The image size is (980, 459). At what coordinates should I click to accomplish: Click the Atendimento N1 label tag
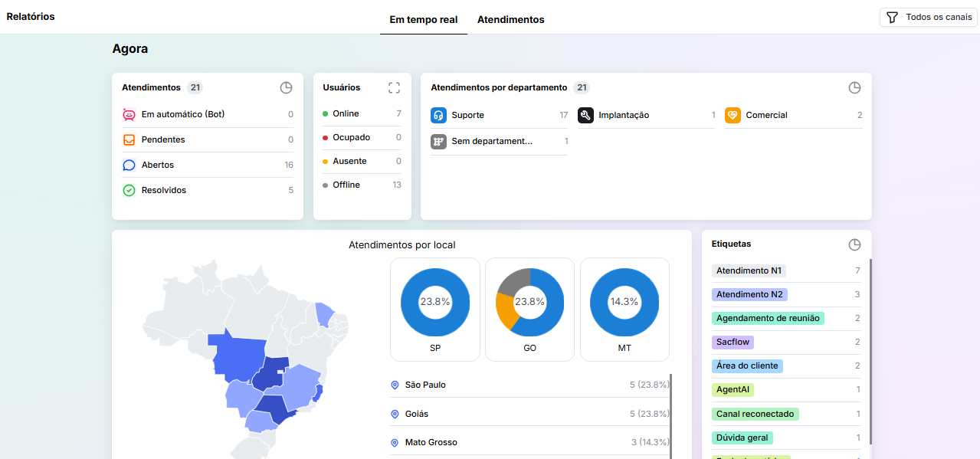749,270
